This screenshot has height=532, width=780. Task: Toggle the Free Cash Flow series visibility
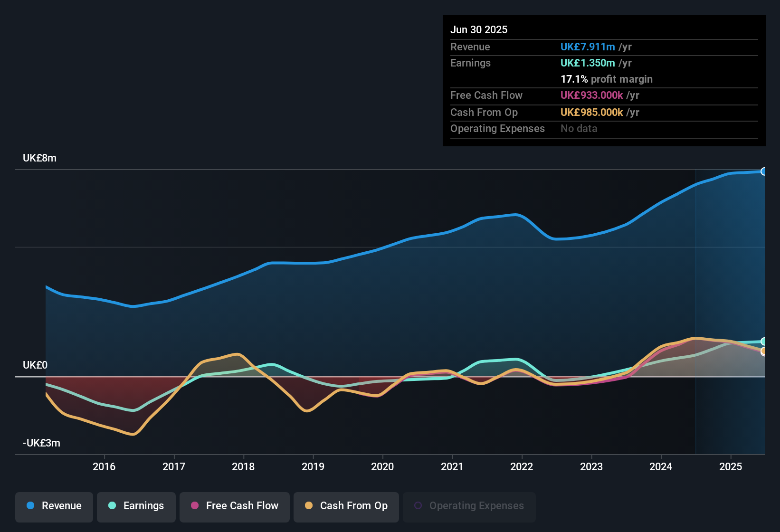pyautogui.click(x=234, y=506)
